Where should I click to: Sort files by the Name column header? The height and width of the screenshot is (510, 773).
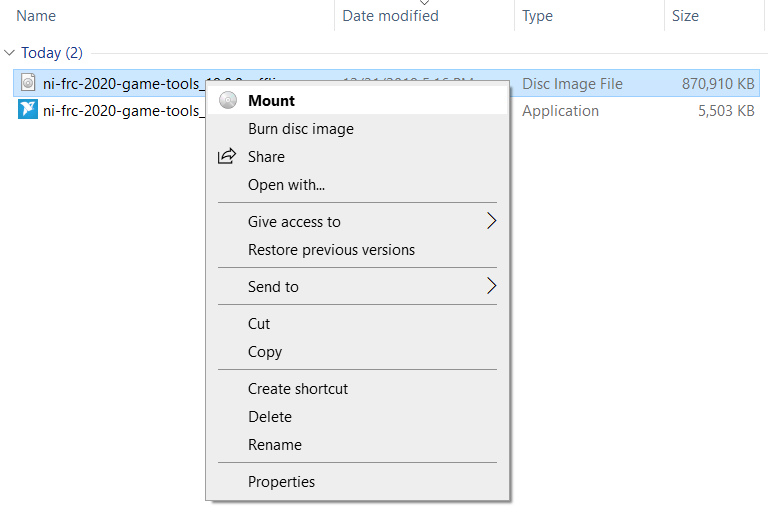(36, 16)
